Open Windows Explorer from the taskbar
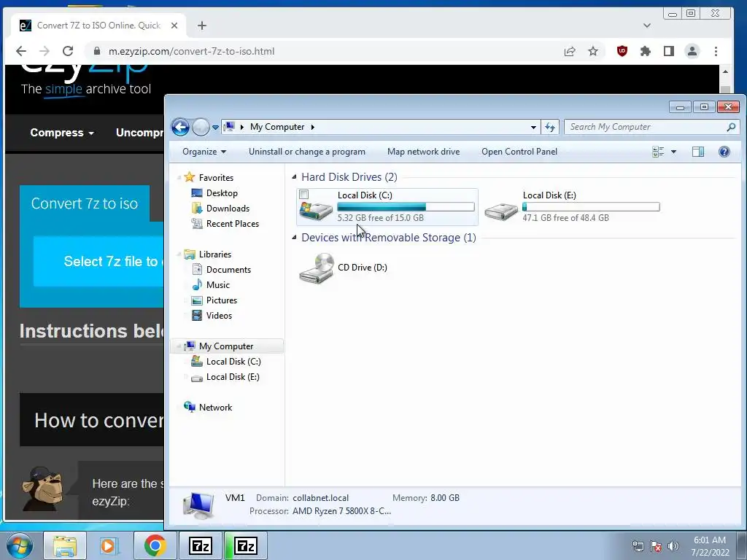The height and width of the screenshot is (560, 747). (x=65, y=545)
